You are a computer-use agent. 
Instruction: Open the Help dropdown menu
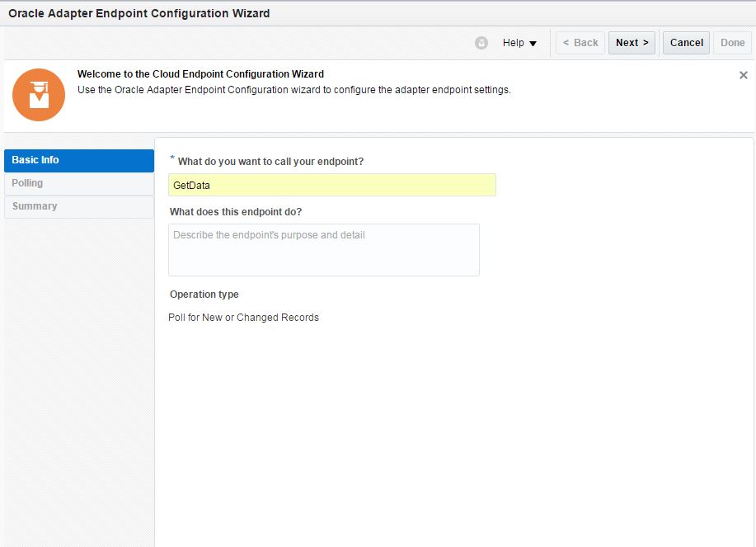coord(519,43)
